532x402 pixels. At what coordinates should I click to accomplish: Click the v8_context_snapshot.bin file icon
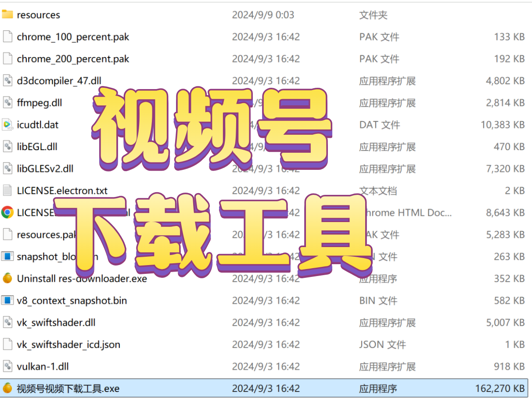click(x=7, y=301)
